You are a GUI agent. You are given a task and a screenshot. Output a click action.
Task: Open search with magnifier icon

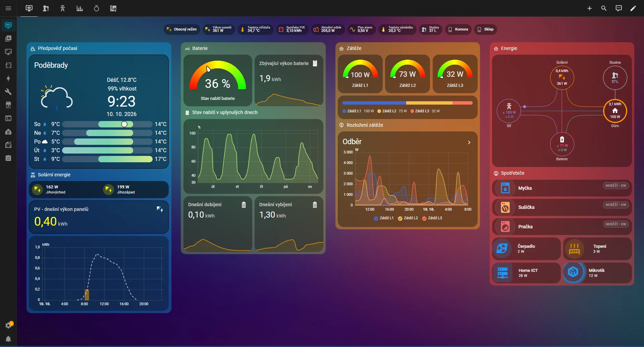tap(604, 8)
